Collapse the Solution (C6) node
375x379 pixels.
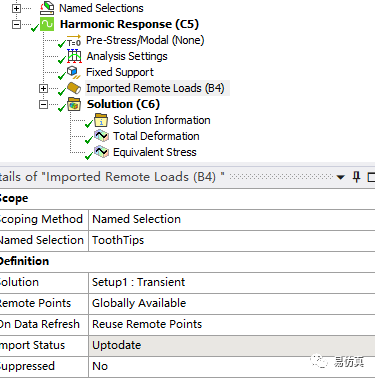pyautogui.click(x=43, y=104)
